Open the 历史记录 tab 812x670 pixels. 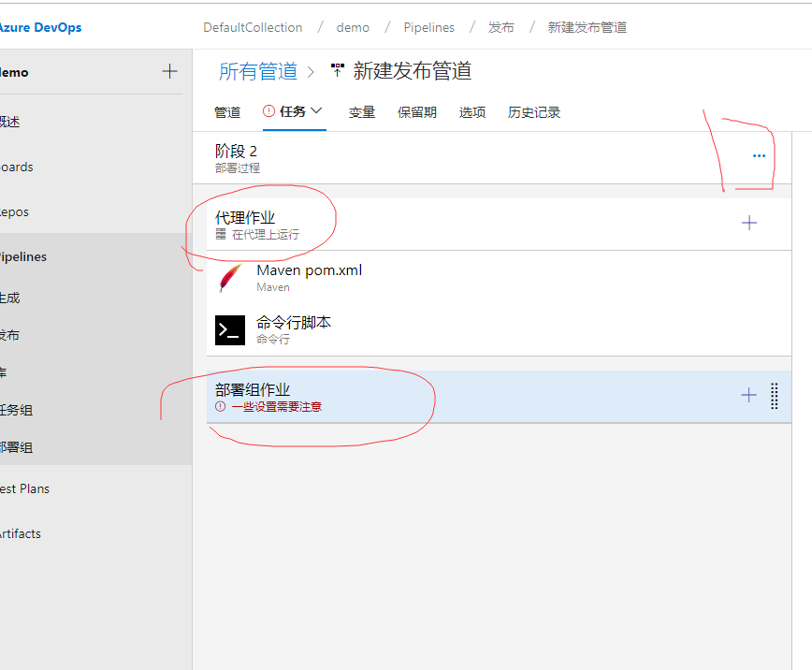tap(534, 112)
